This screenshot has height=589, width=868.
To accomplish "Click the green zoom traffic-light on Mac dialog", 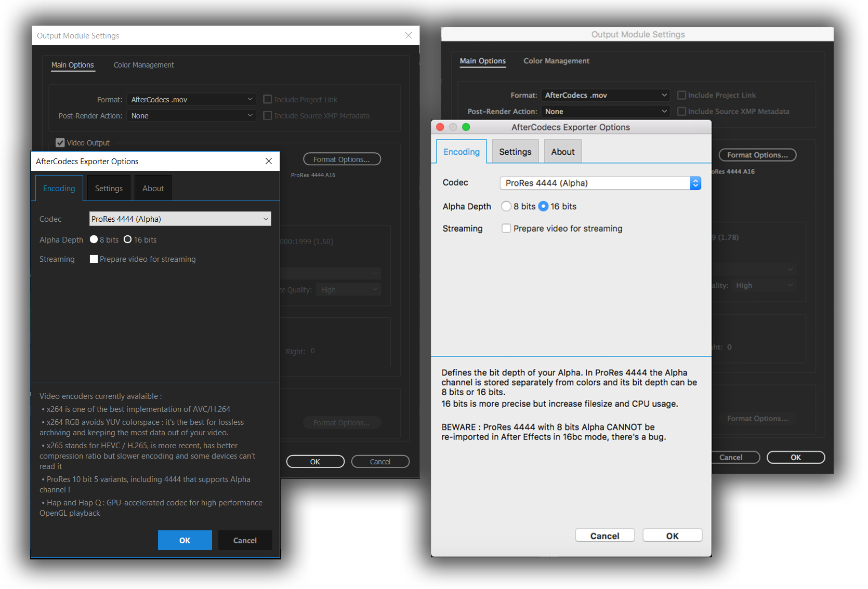I will pos(466,127).
